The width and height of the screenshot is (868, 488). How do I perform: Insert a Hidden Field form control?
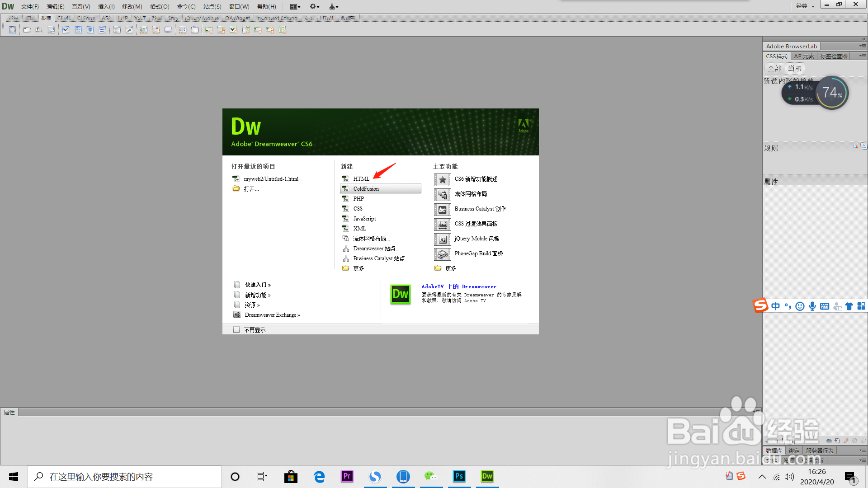[39, 30]
